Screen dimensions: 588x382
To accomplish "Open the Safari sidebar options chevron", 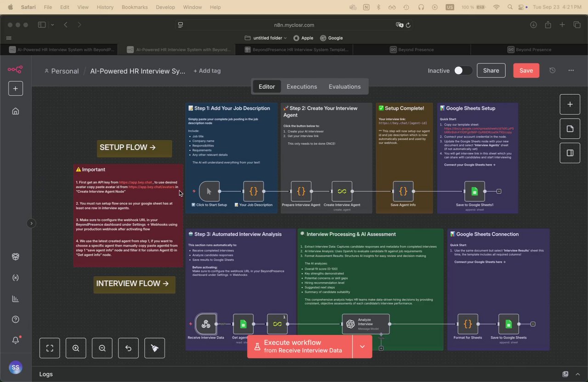I will (52, 25).
